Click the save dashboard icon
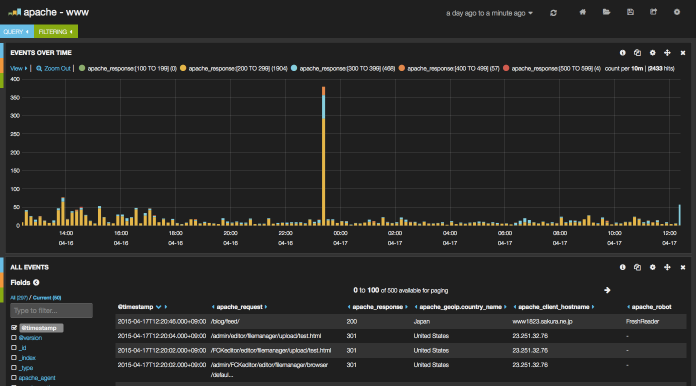The height and width of the screenshot is (386, 696). [630, 12]
